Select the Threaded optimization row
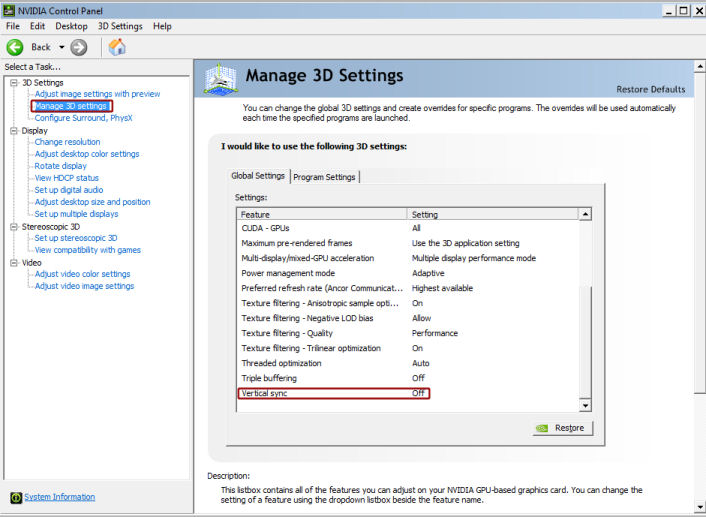Viewport: 706px width, 517px height. pos(408,363)
